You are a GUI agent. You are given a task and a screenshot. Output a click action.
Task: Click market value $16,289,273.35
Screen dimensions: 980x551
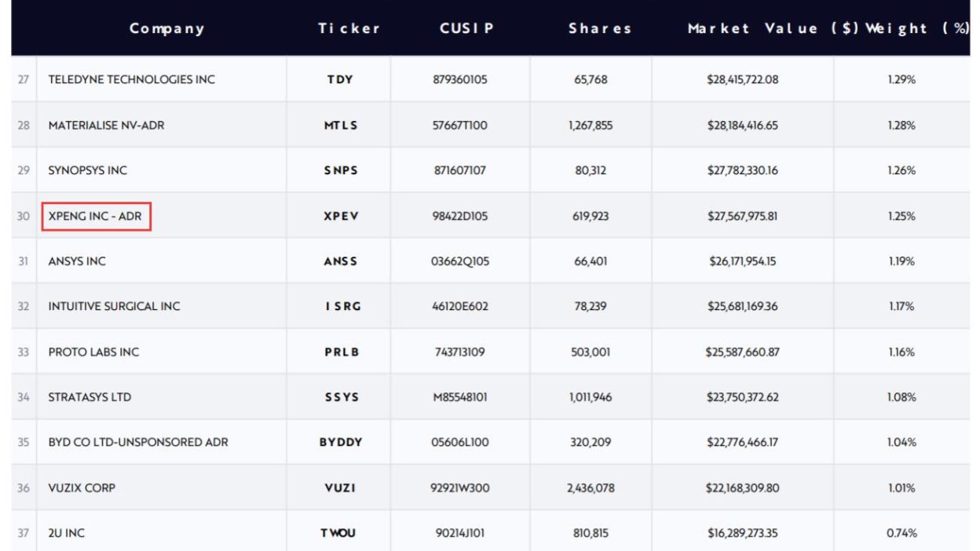pos(742,533)
